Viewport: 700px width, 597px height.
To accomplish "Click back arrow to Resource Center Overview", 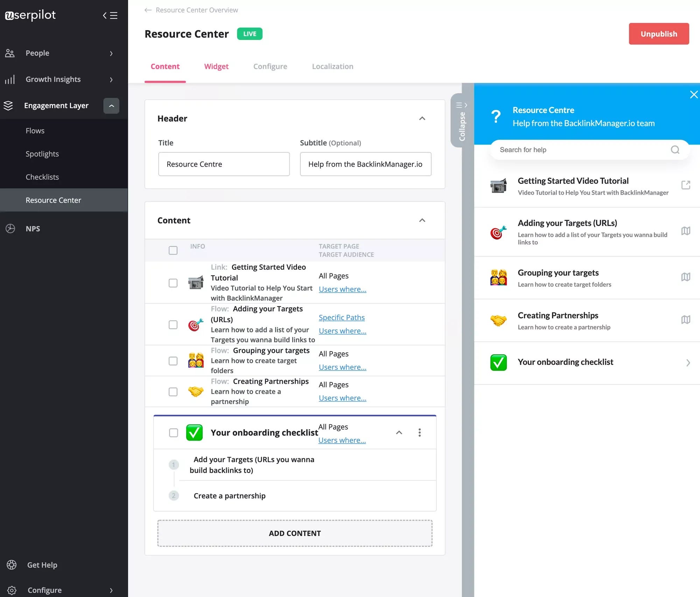I will coord(148,10).
